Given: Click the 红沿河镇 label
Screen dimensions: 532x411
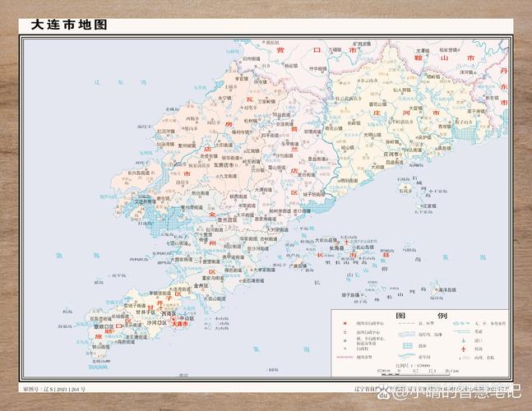Looking at the screenshot, I should (165, 132).
